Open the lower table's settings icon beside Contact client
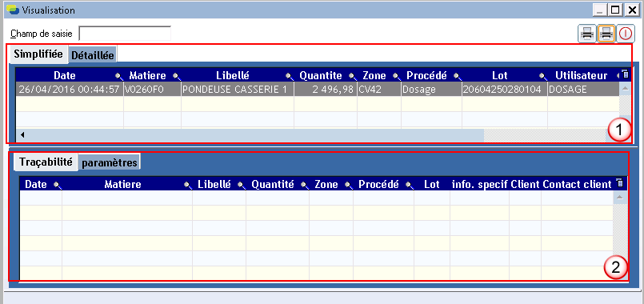Screen dimensions: 644x304 (x=620, y=184)
